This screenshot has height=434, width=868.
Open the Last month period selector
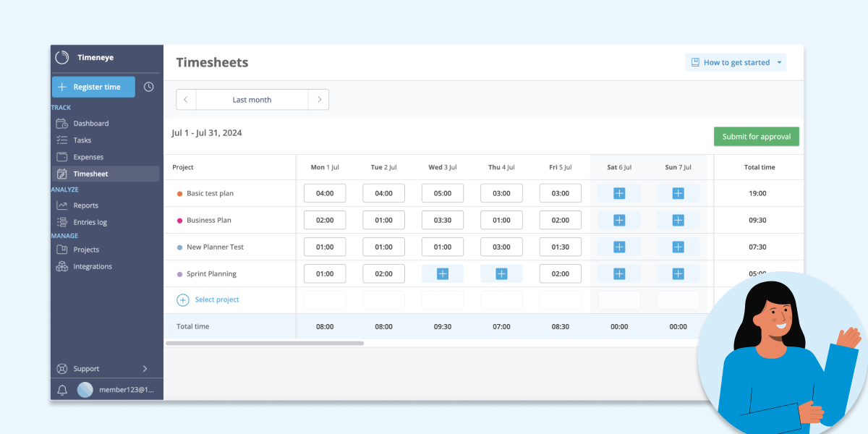pos(252,99)
